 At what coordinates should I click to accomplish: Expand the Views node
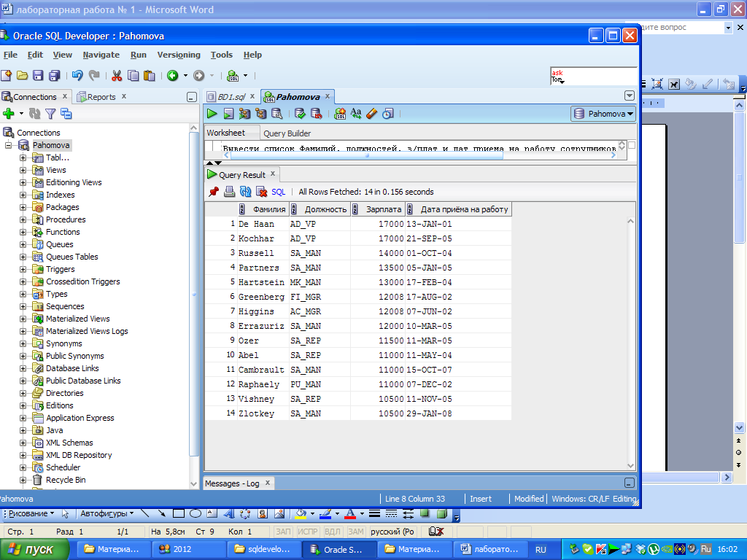(23, 170)
